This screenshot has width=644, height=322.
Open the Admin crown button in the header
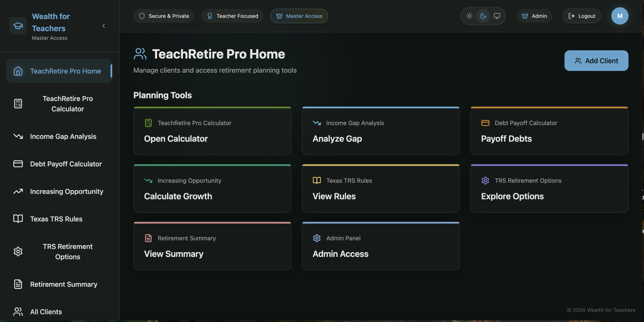coord(534,16)
